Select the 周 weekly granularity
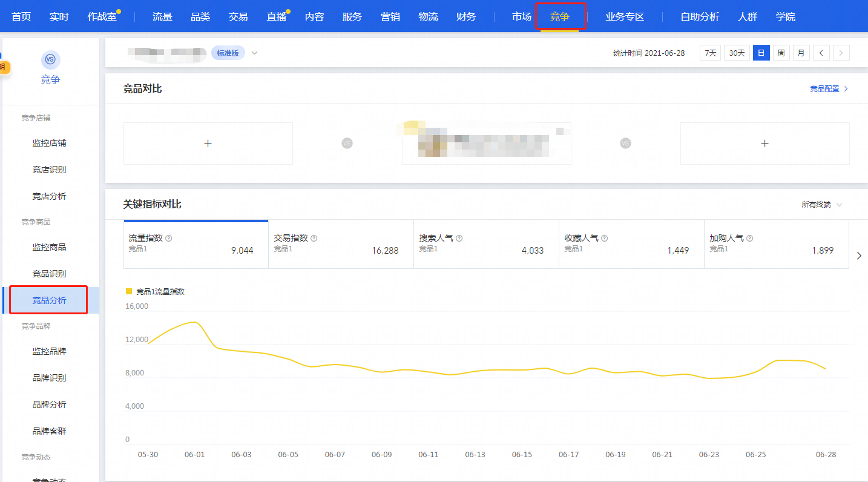This screenshot has height=482, width=868. (x=781, y=53)
